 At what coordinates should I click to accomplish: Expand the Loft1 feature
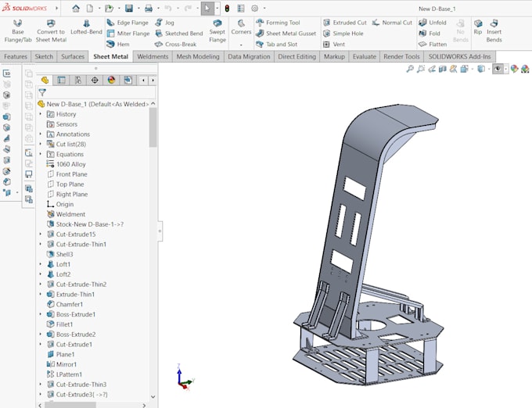pos(41,264)
